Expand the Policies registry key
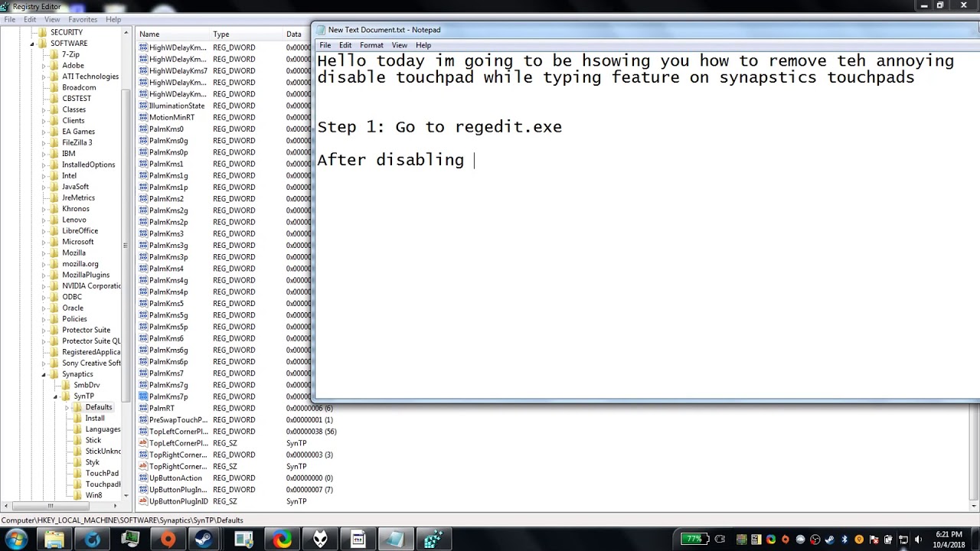Image resolution: width=980 pixels, height=551 pixels. click(x=44, y=319)
